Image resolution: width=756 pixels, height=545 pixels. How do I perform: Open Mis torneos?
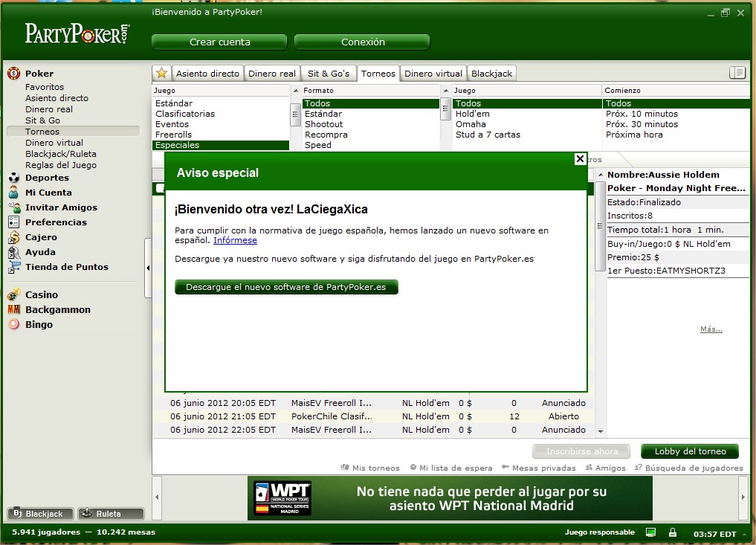[370, 468]
